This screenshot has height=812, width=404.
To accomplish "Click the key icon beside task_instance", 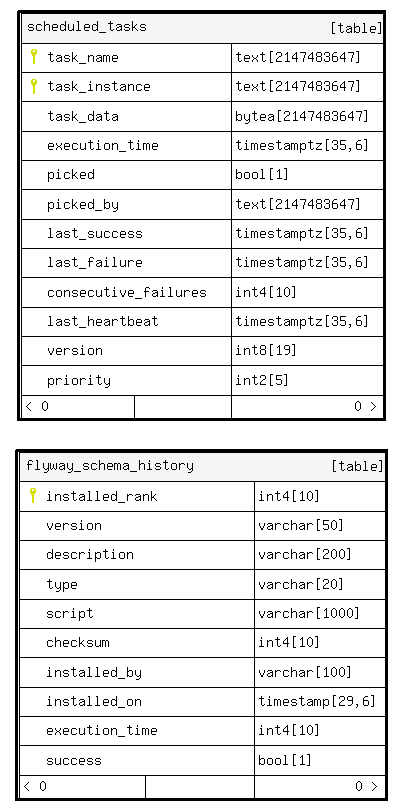I will coord(34,86).
